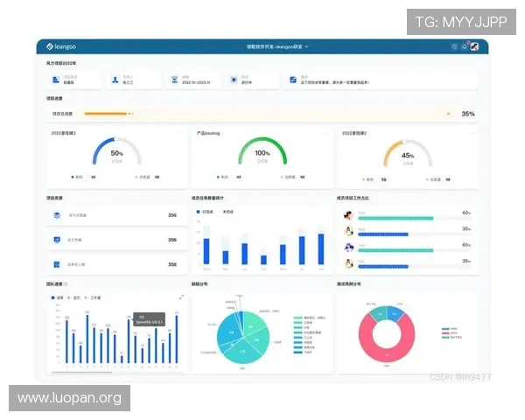525x420 pixels.
Task: Click the person icon on the owner card
Action: coord(115,80)
